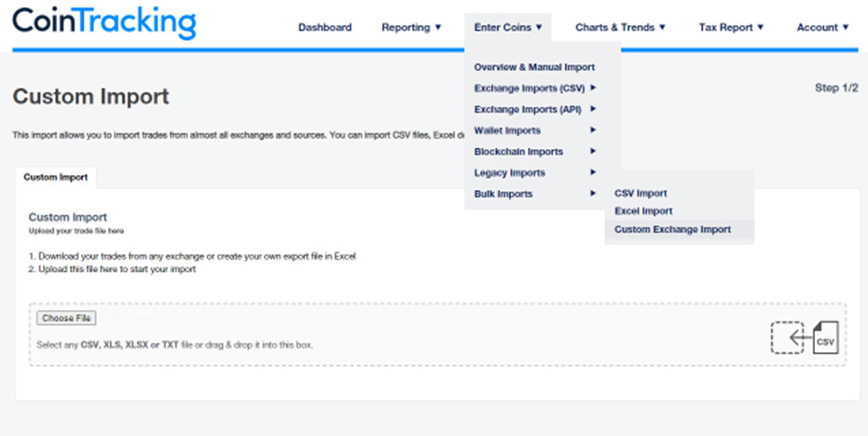Viewport: 868px width, 436px height.
Task: Expand the Exchange Imports (CSV) submenu
Action: tap(535, 88)
